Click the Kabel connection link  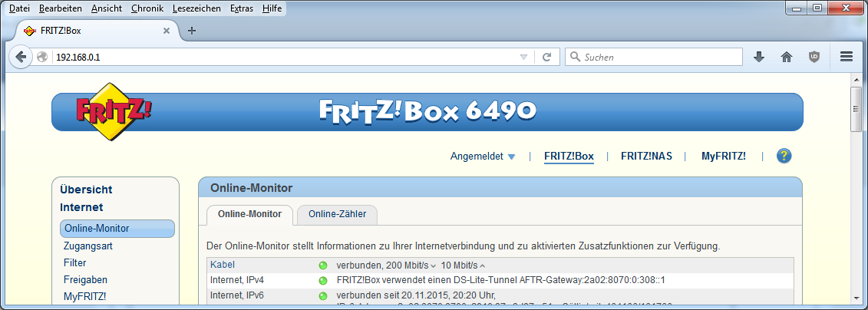[223, 265]
